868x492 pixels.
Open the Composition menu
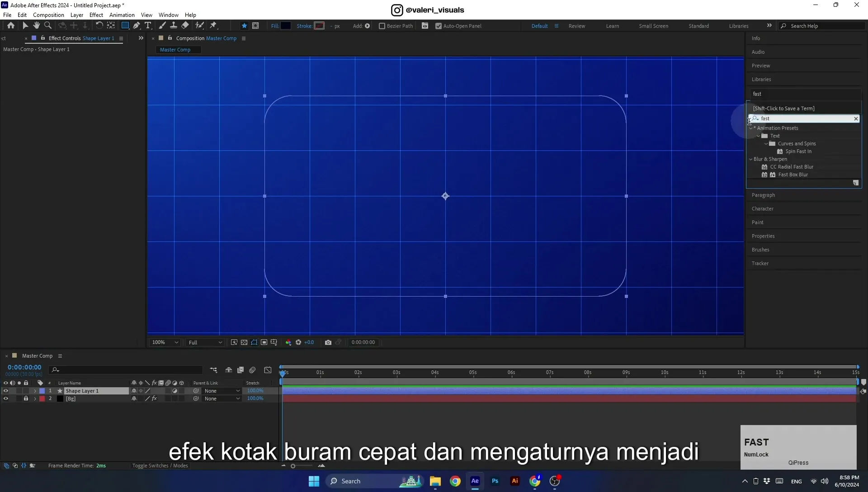click(48, 15)
